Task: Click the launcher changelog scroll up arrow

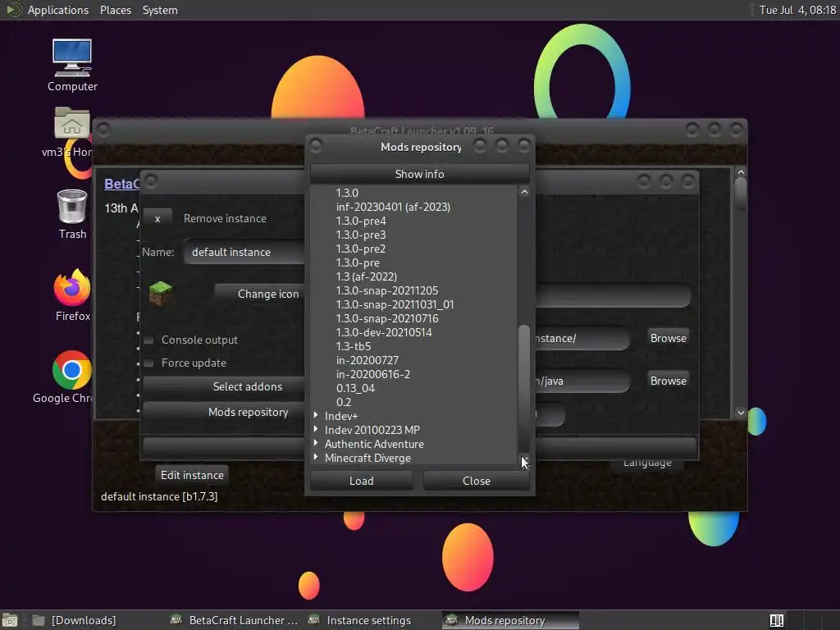Action: [x=741, y=172]
